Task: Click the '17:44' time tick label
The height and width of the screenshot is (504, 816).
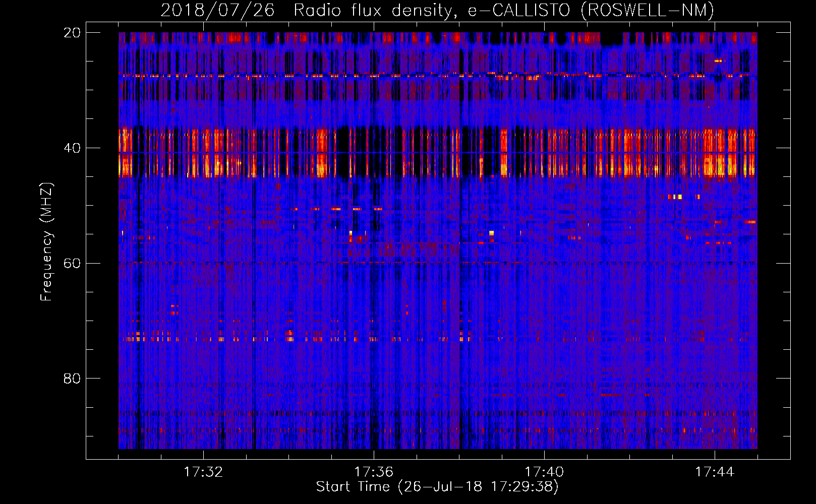Action: (715, 472)
